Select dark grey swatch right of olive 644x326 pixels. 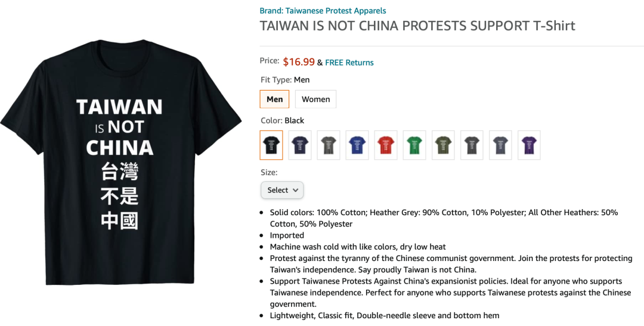[x=472, y=145]
